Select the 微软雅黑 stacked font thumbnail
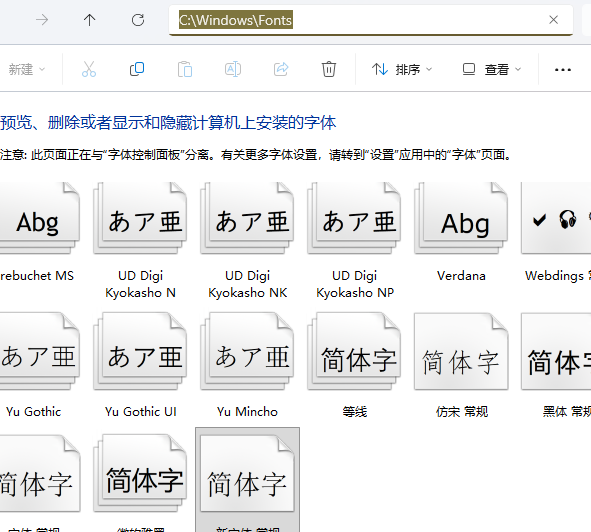 140,474
